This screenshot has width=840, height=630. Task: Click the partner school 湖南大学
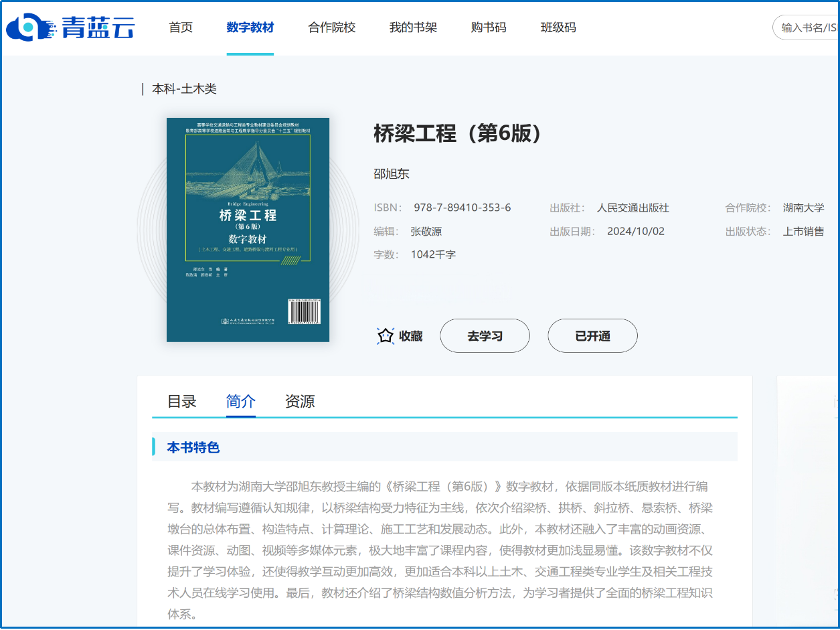803,208
